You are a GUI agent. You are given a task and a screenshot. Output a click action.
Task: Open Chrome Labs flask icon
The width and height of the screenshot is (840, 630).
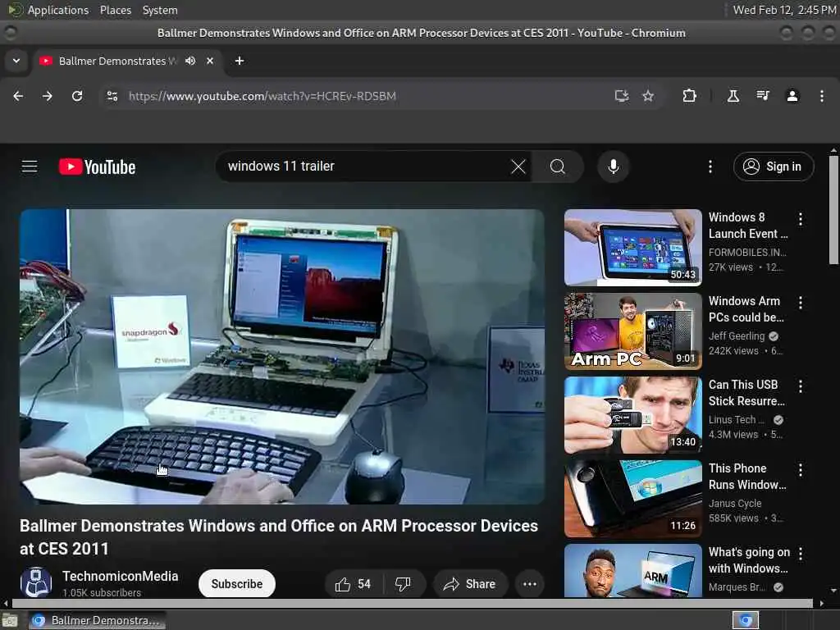tap(733, 96)
